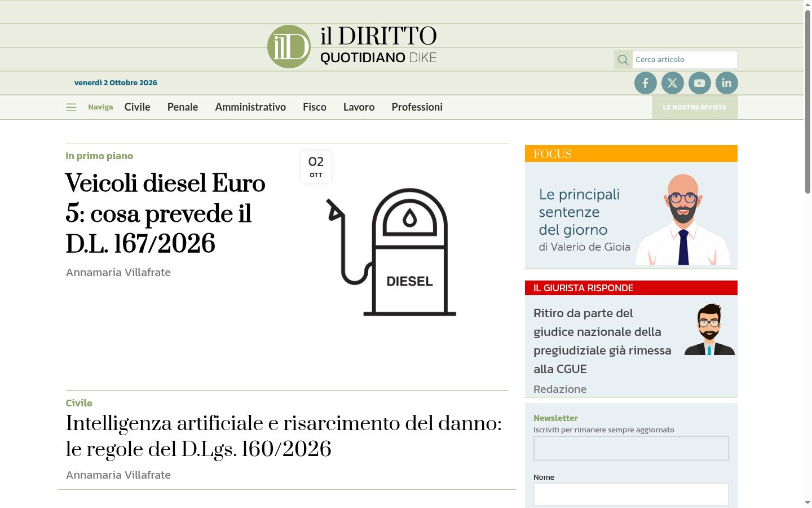Open the Amministrativo section

250,107
